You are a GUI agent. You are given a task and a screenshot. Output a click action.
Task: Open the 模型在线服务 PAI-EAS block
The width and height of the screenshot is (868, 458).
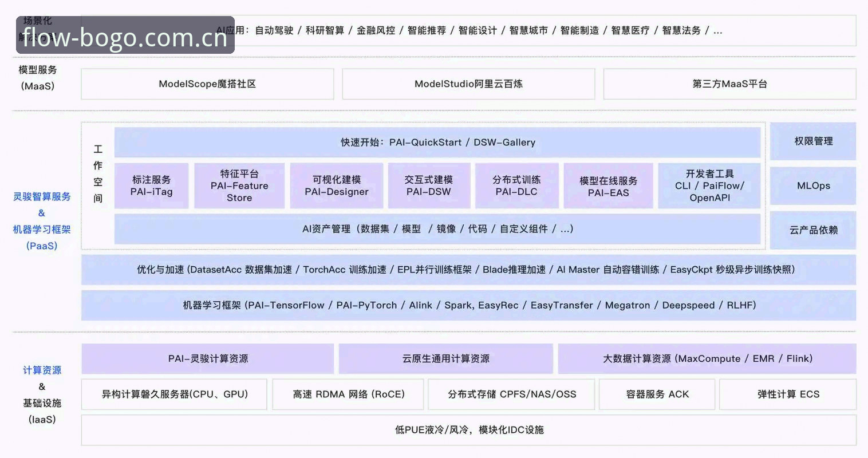(608, 185)
